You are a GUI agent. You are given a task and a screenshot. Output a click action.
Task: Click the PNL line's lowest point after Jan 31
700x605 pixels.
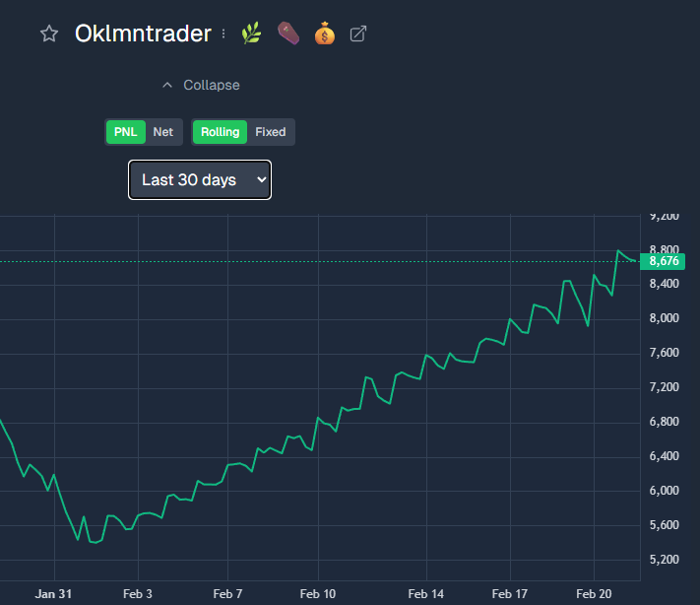tap(95, 543)
